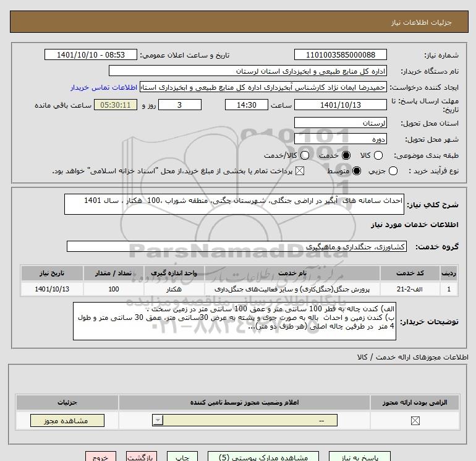Image resolution: width=476 pixels, height=461 pixels.
Task: Click the service name cell پرورش جنگل
Action: coord(292,289)
